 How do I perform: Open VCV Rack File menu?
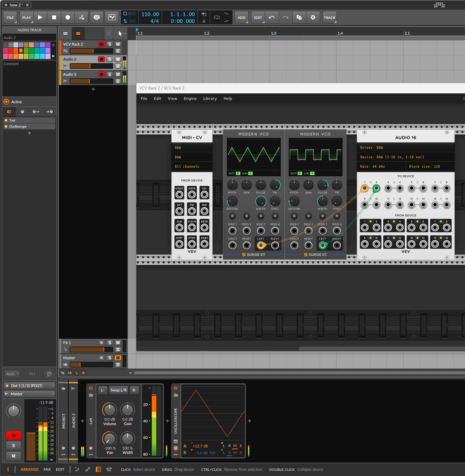pos(144,98)
